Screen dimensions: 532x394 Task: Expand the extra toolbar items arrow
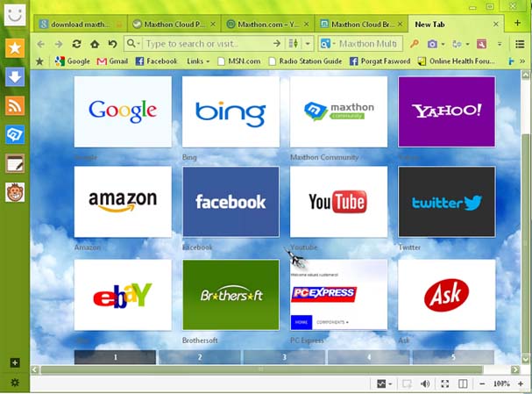(500, 44)
